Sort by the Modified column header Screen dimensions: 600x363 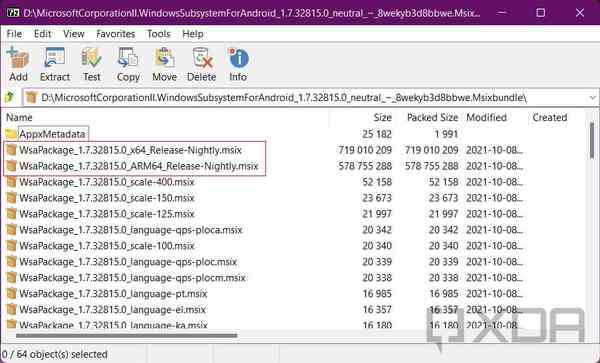coord(486,117)
